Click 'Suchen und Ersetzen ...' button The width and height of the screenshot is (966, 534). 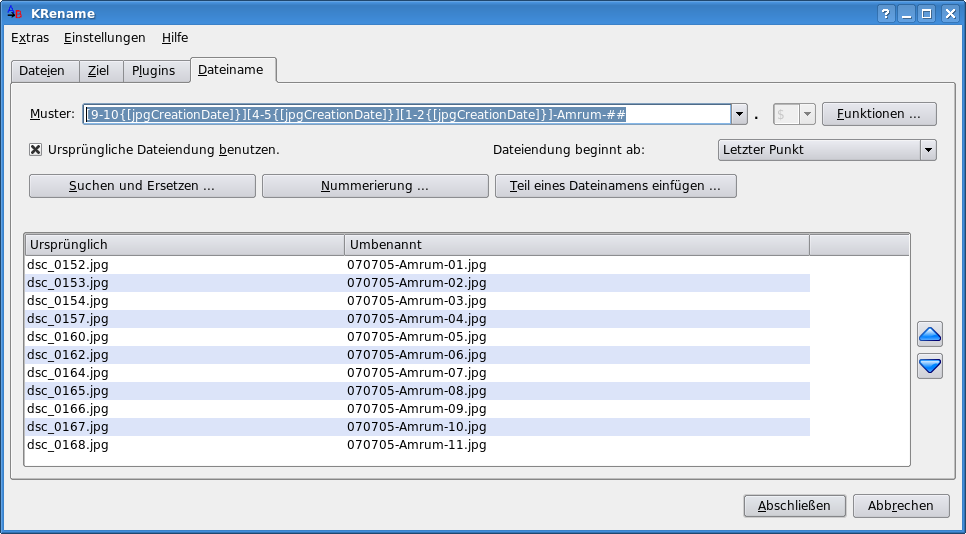tap(141, 186)
